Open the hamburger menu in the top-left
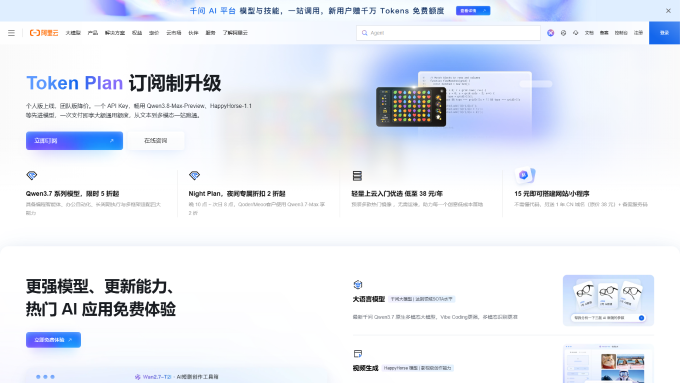This screenshot has width=680, height=383. [11, 33]
